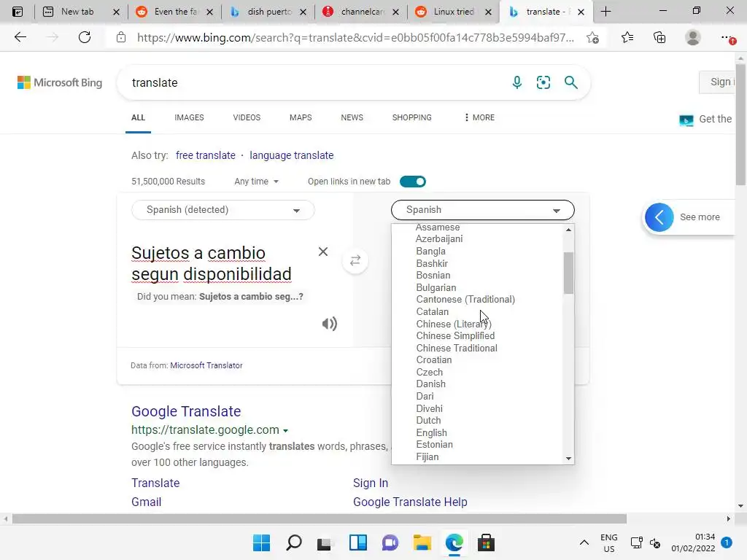Click free translate suggestion

click(x=205, y=155)
